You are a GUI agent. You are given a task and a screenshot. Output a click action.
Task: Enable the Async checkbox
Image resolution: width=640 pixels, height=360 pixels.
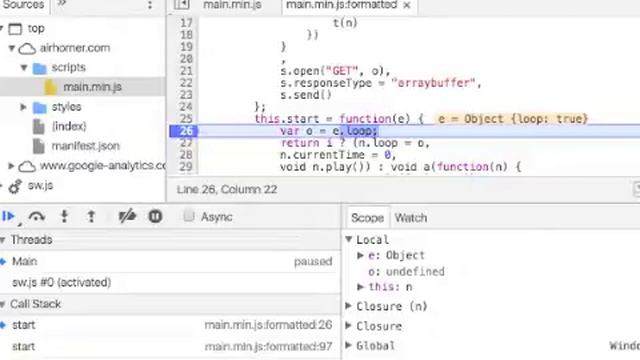tap(189, 216)
